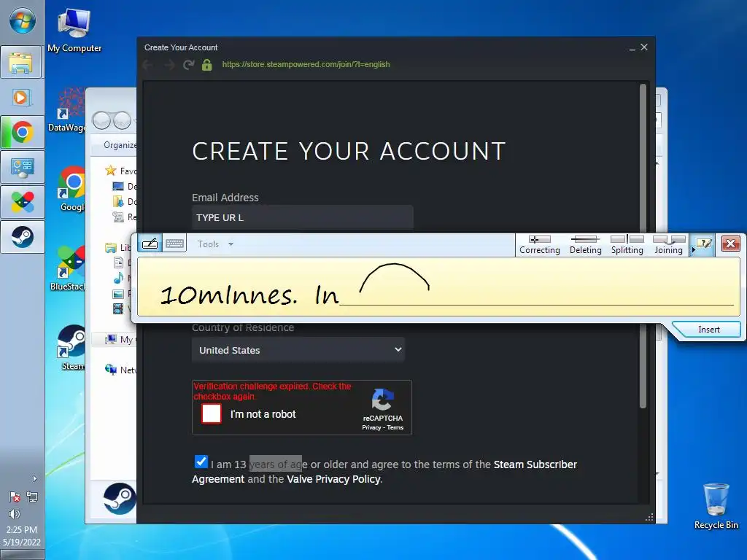Open the Control Panel taskbar icon
Image resolution: width=747 pixels, height=560 pixels.
tap(22, 167)
